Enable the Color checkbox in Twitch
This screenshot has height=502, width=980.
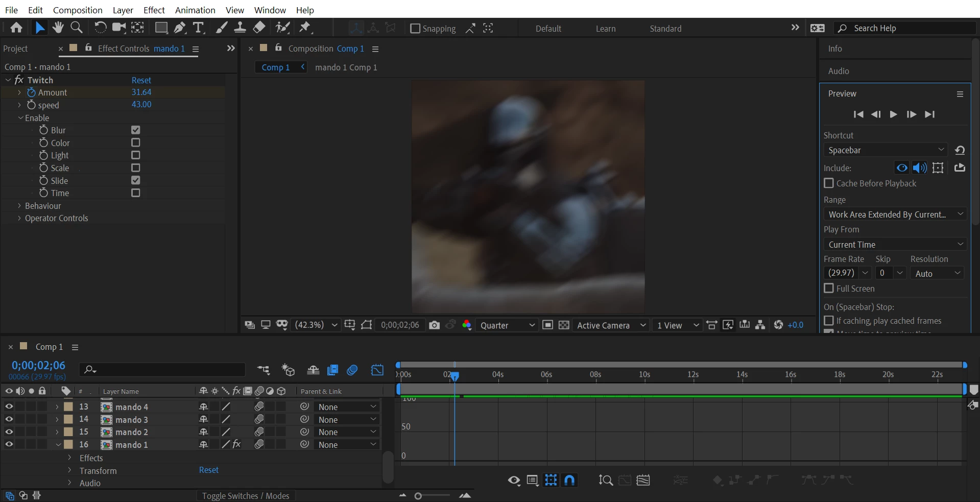click(x=135, y=142)
